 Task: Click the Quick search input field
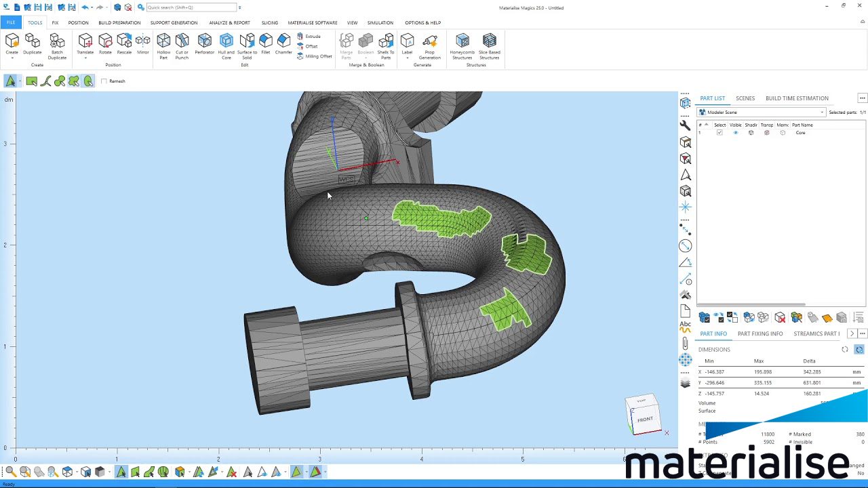click(191, 7)
